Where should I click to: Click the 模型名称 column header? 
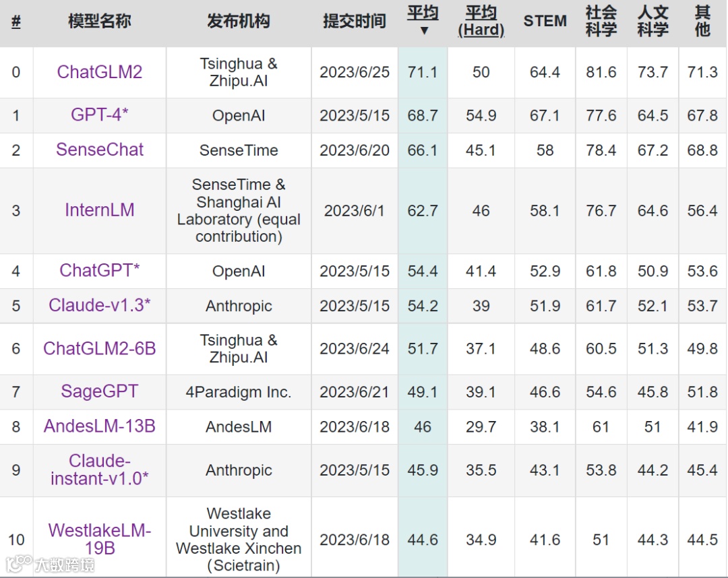pyautogui.click(x=99, y=22)
